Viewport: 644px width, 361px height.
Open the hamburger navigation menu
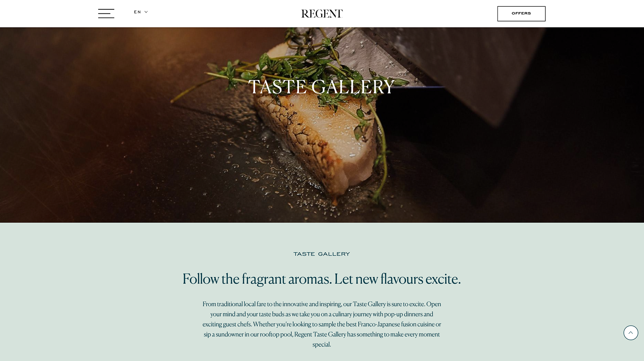[x=106, y=13]
